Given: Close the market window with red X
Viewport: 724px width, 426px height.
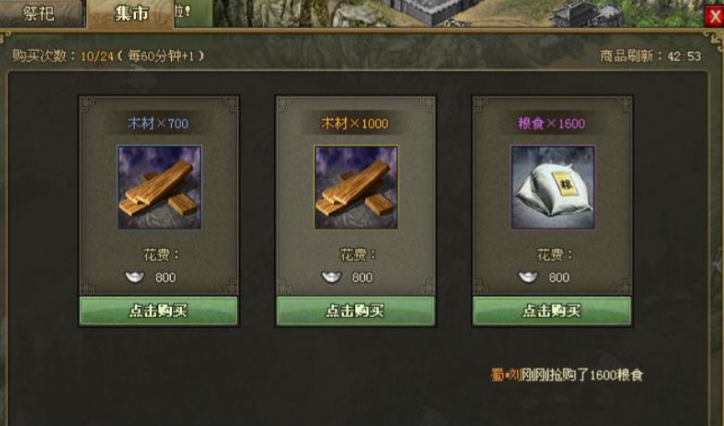Looking at the screenshot, I should click(x=714, y=17).
